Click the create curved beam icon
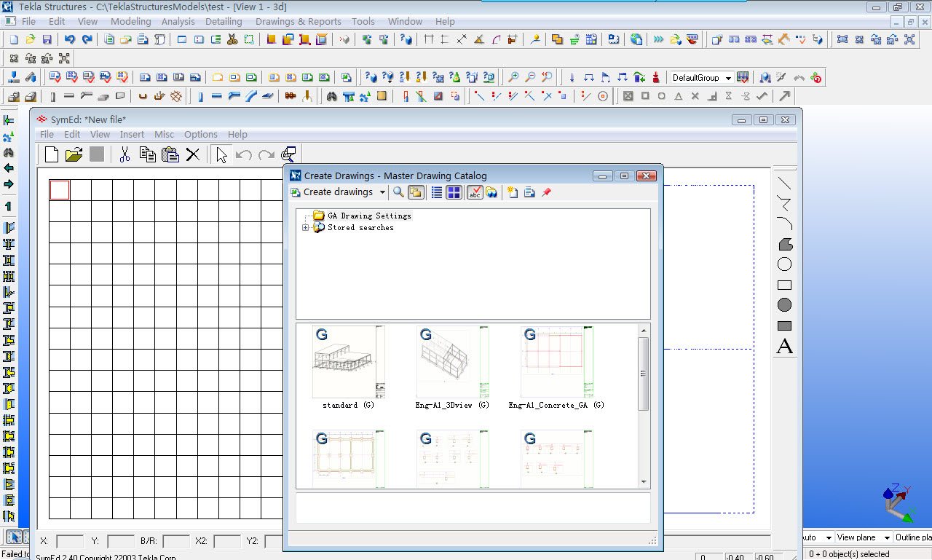The width and height of the screenshot is (932, 560). tap(251, 96)
